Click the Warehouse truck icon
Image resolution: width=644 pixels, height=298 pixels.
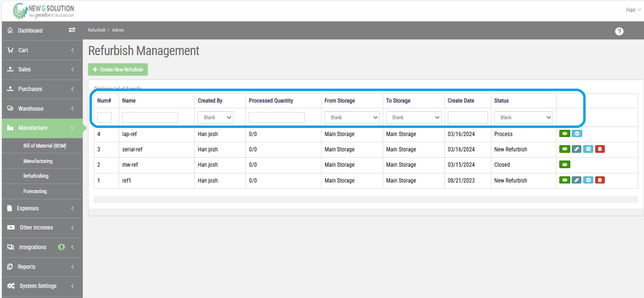click(x=11, y=108)
